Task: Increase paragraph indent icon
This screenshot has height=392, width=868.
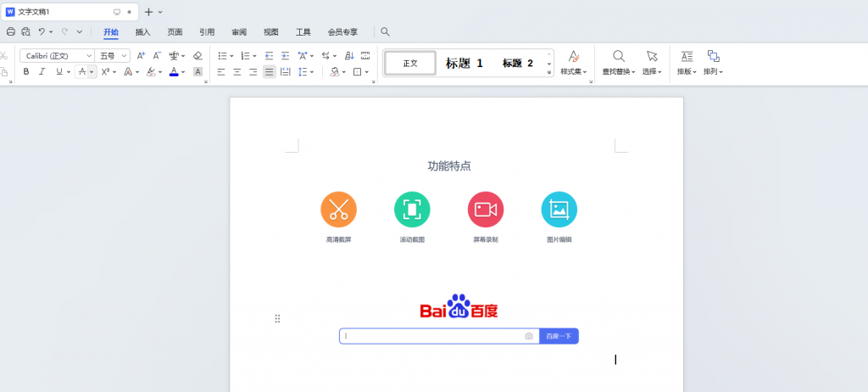Action: pyautogui.click(x=285, y=55)
